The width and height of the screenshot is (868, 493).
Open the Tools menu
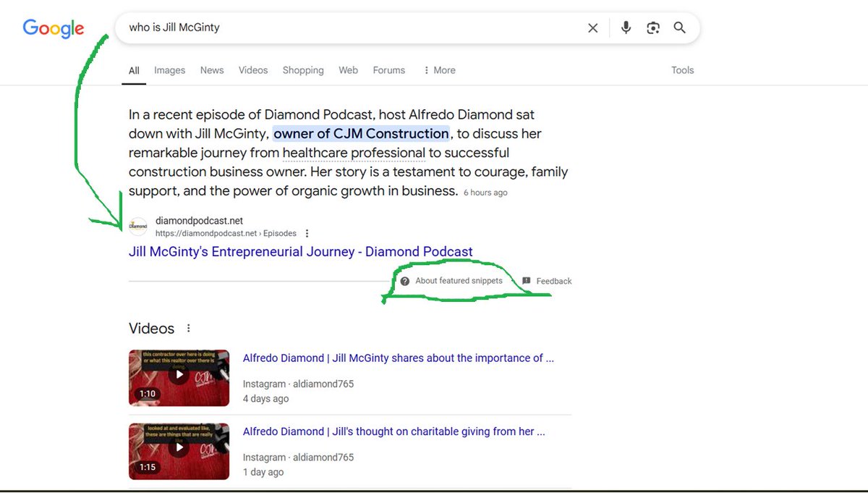coord(683,70)
